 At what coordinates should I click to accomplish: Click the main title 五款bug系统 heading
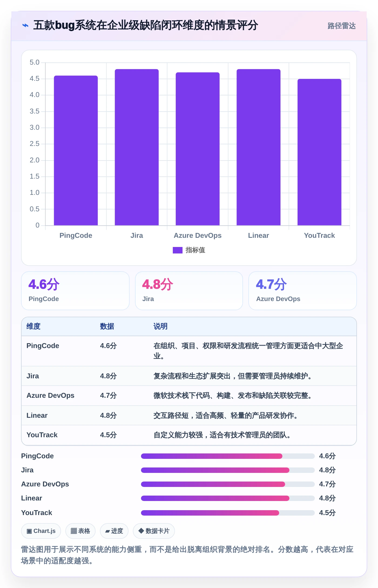pyautogui.click(x=146, y=25)
